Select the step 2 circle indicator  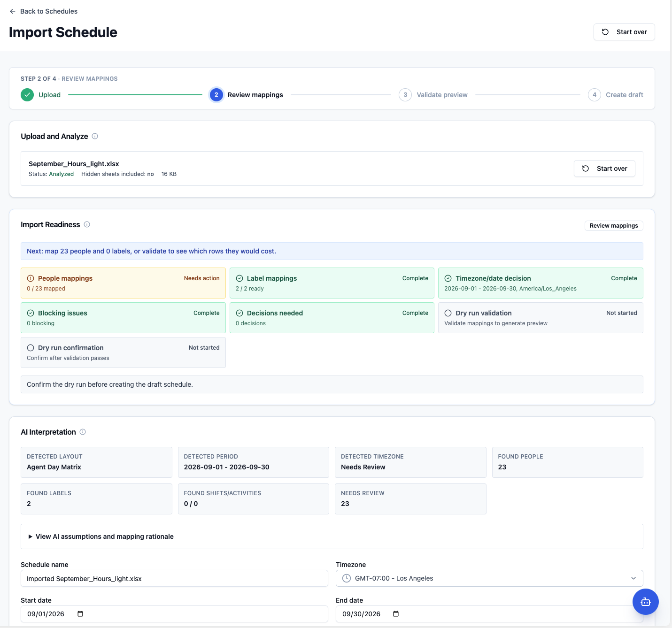[x=216, y=95]
